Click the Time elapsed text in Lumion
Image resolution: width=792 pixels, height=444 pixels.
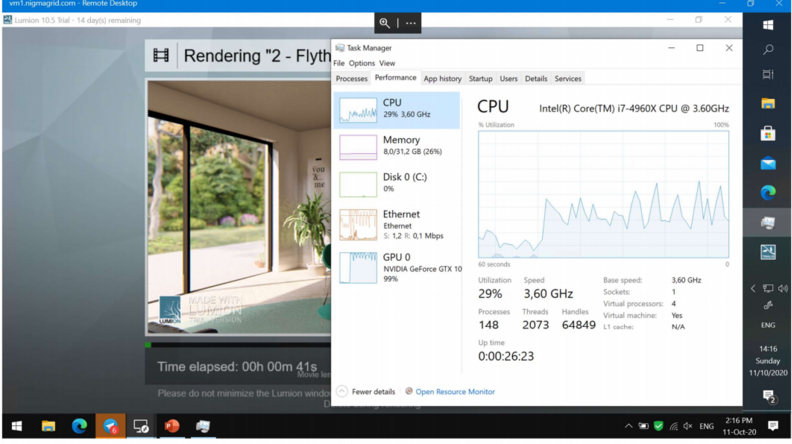[237, 367]
